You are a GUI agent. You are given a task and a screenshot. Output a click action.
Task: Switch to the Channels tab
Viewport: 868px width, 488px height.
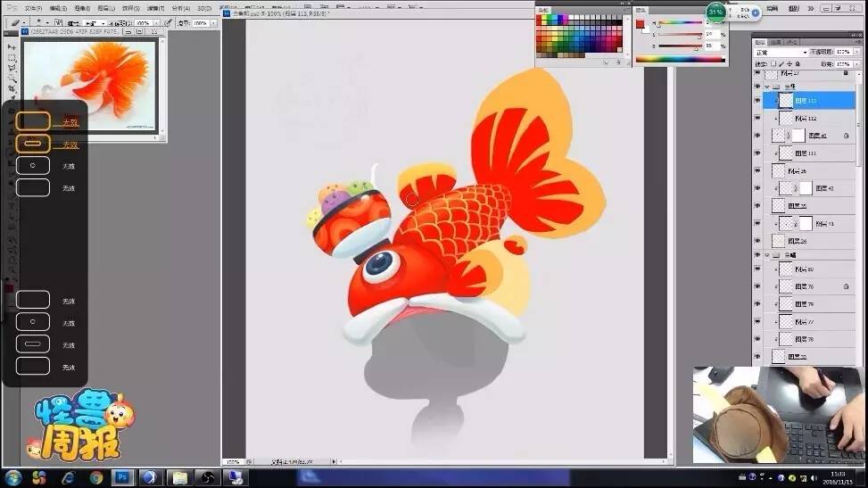pyautogui.click(x=776, y=42)
